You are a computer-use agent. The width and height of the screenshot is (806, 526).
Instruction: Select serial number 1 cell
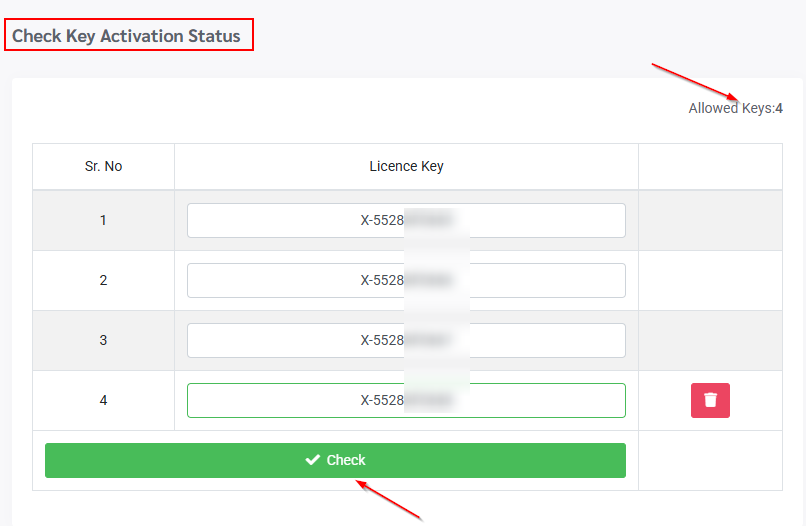point(104,221)
